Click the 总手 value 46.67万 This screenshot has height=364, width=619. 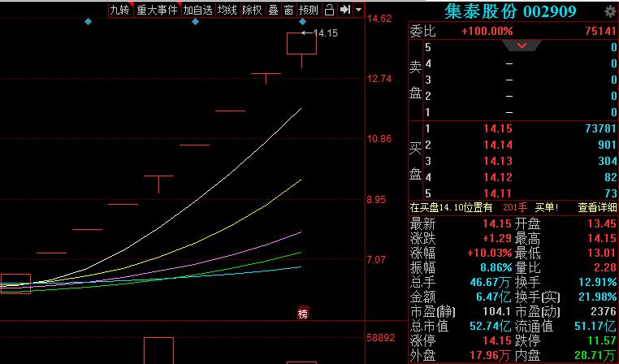coord(491,282)
